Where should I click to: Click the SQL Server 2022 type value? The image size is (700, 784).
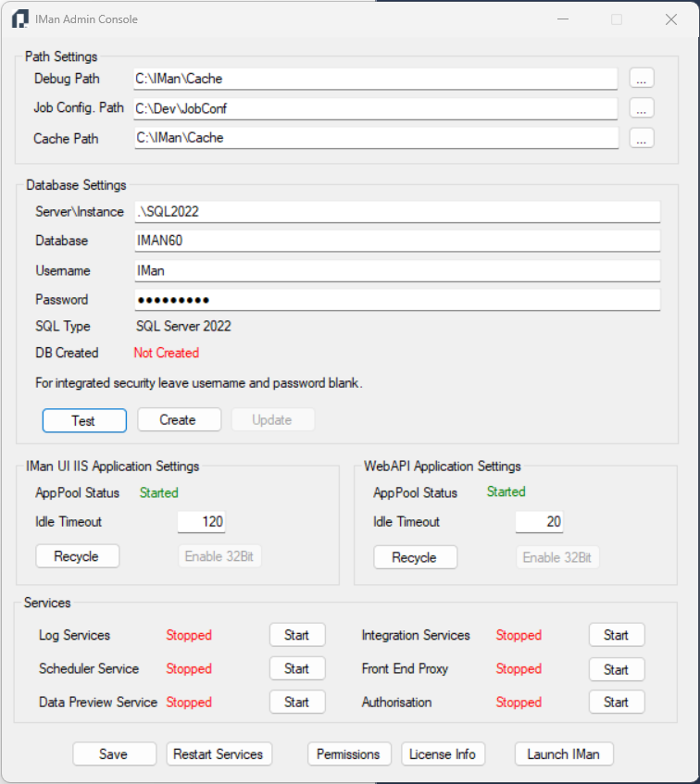(183, 327)
